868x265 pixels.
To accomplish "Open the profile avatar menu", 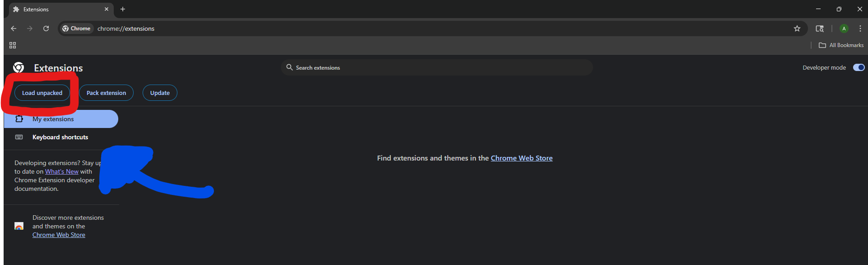I will (x=844, y=28).
